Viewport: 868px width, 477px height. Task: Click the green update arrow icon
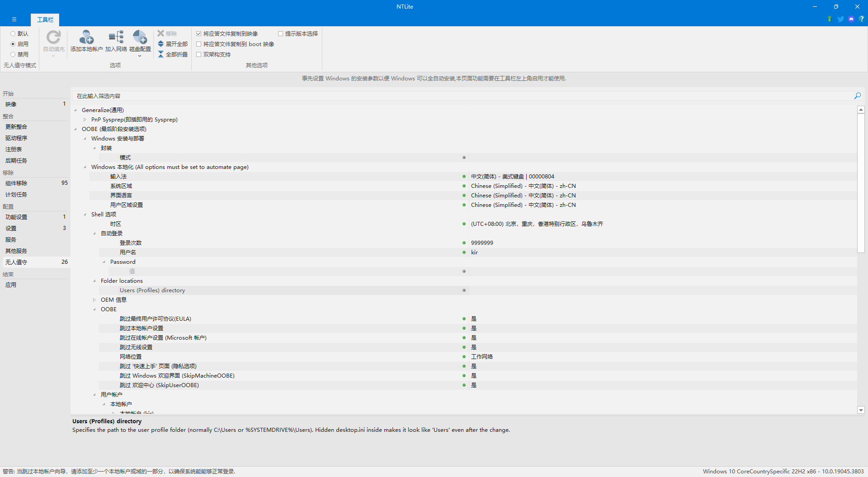click(830, 19)
